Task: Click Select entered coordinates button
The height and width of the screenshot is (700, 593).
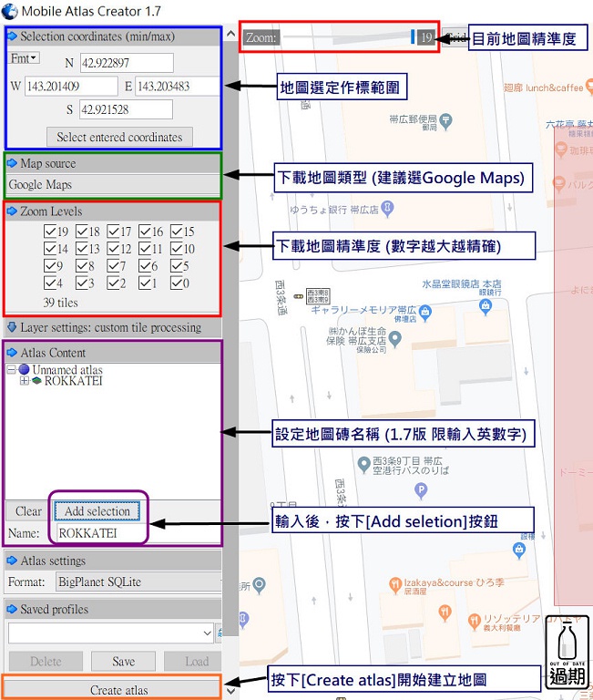Action: pos(119,137)
